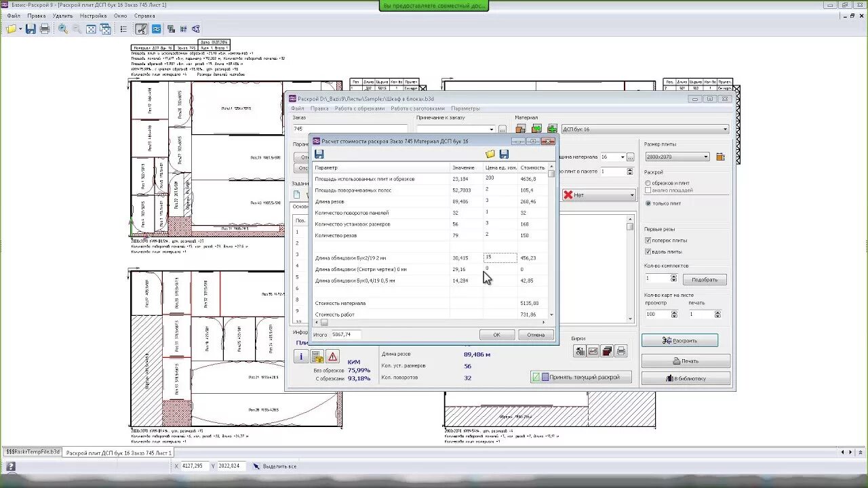Zoom out with the greyed magnifier icon
868x488 pixels.
tap(77, 29)
